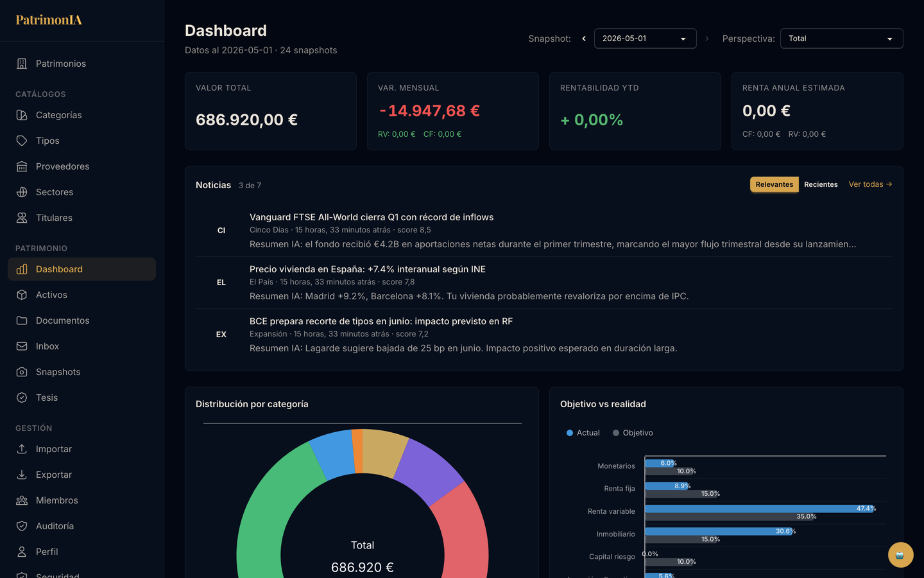Click the Renta variable 47.4% actual bar

tap(760, 509)
